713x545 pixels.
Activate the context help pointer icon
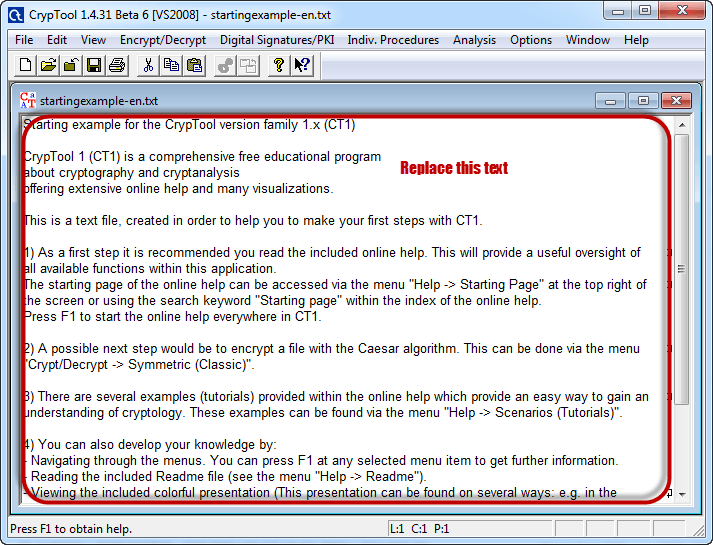[x=302, y=66]
